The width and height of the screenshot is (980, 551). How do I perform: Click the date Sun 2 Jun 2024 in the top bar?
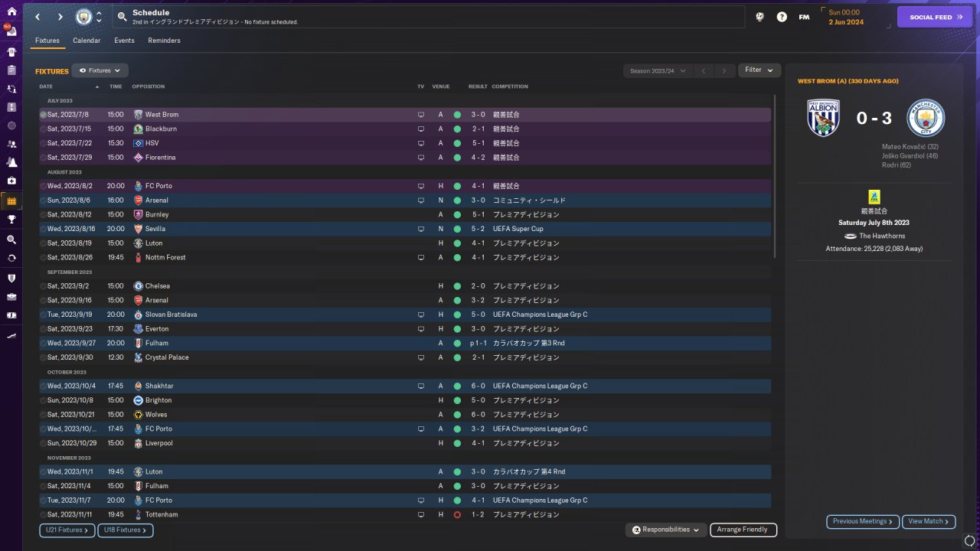(846, 17)
